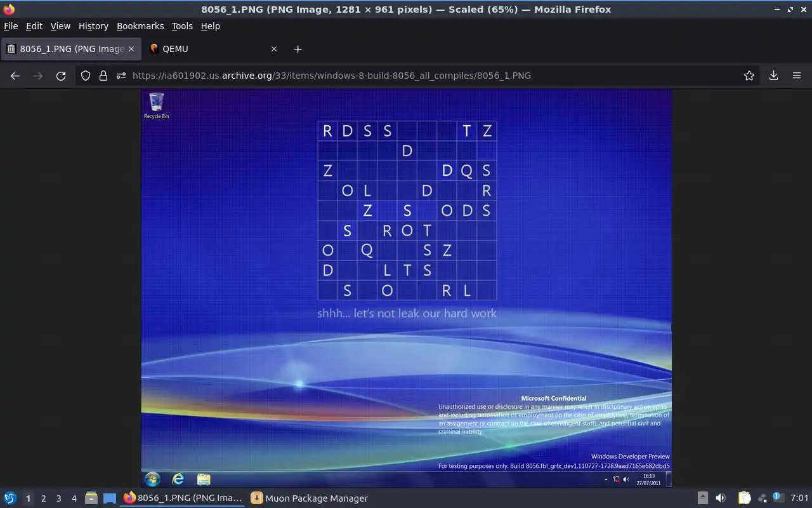Click the 7:01 panel clock
Screen dimensions: 812x508
[799, 498]
